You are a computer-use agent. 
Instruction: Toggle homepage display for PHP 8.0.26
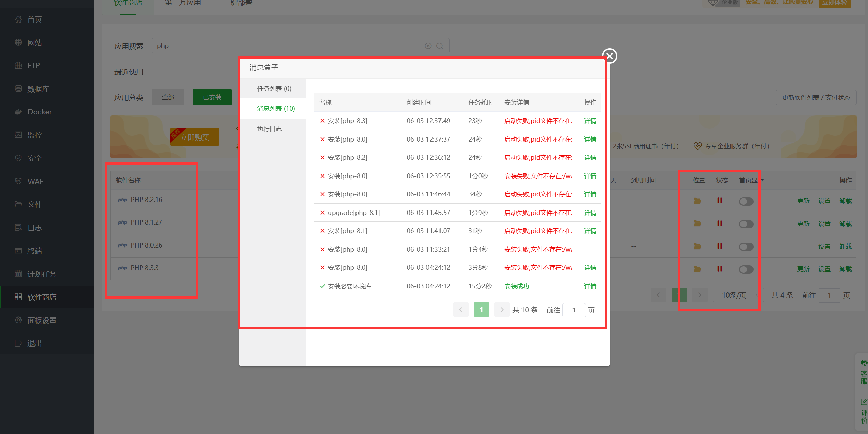[746, 247]
